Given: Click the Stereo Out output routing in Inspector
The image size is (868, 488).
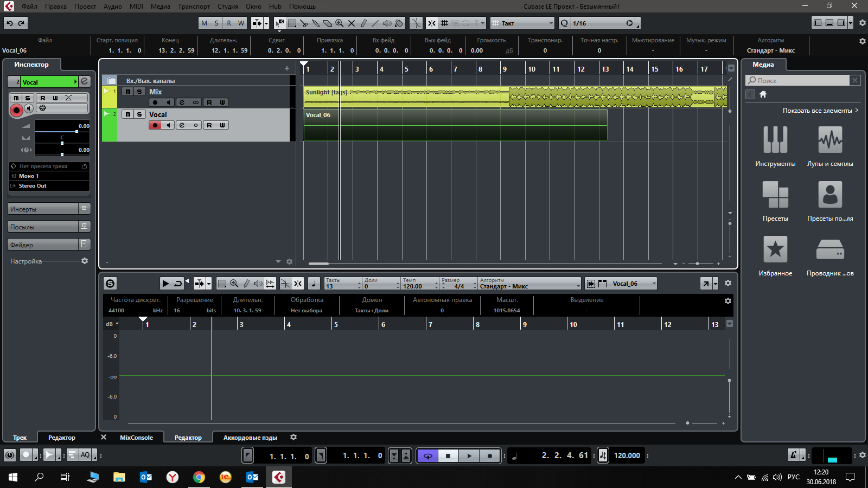Looking at the screenshot, I should click(49, 186).
